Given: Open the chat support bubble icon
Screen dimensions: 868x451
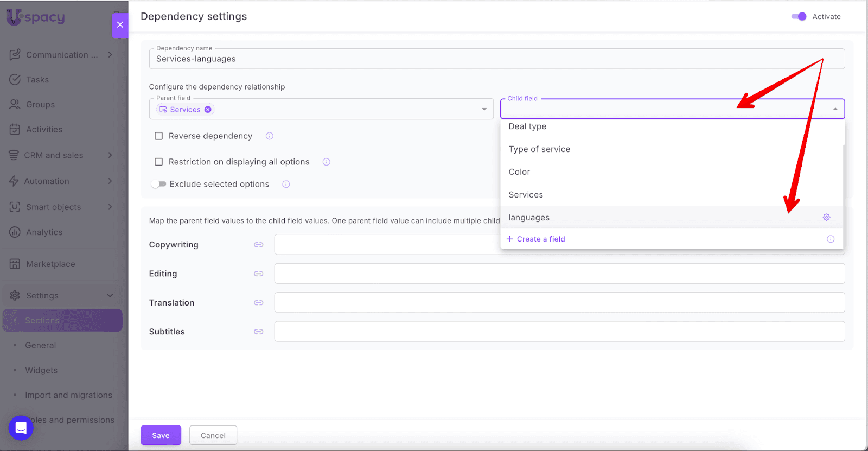Looking at the screenshot, I should pyautogui.click(x=21, y=428).
